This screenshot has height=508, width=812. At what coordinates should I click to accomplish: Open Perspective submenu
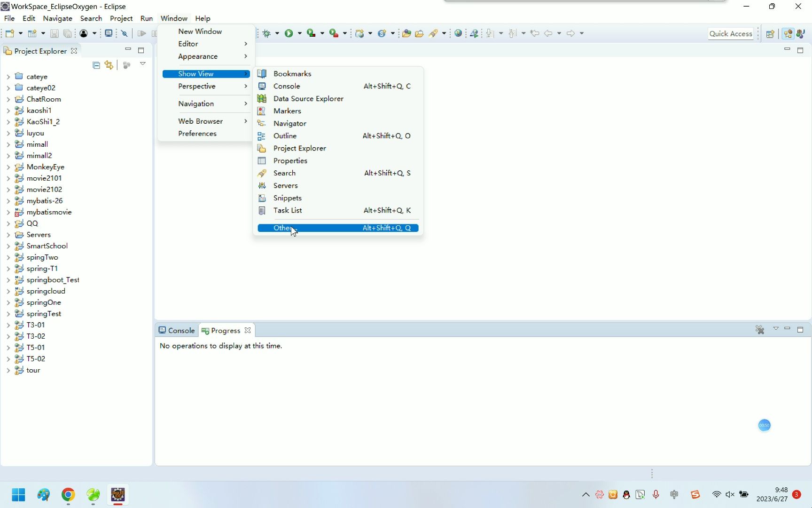(x=206, y=87)
